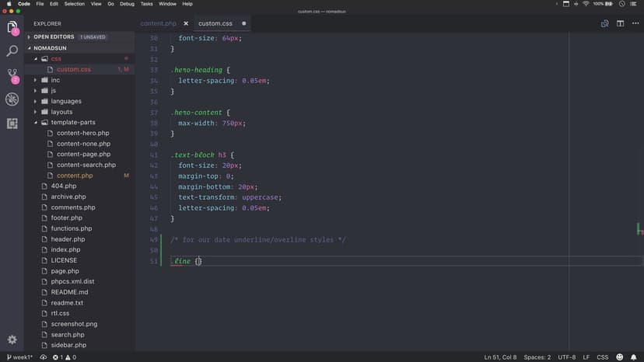Click the Spaces: 2 indentation setting
This screenshot has width=644, height=362.
click(537, 357)
